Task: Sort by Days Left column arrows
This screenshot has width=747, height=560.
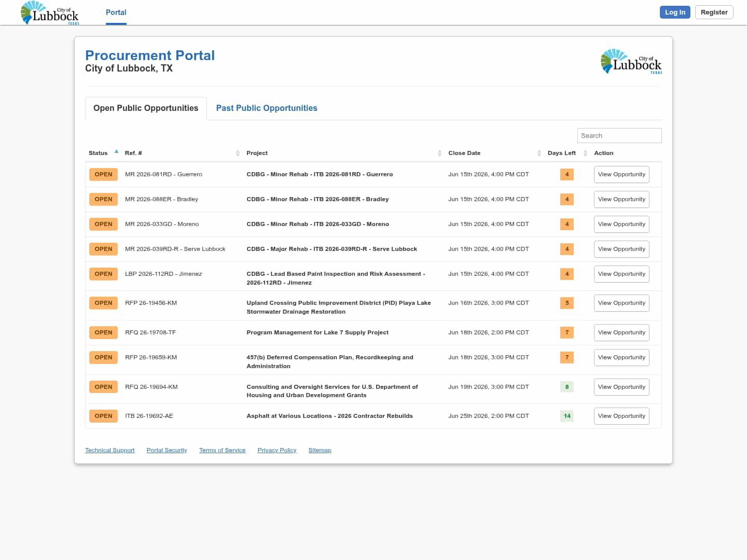Action: (585, 153)
